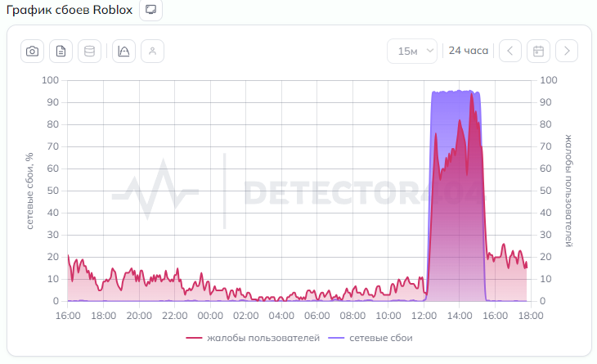Go to next period with right arrow

click(567, 51)
